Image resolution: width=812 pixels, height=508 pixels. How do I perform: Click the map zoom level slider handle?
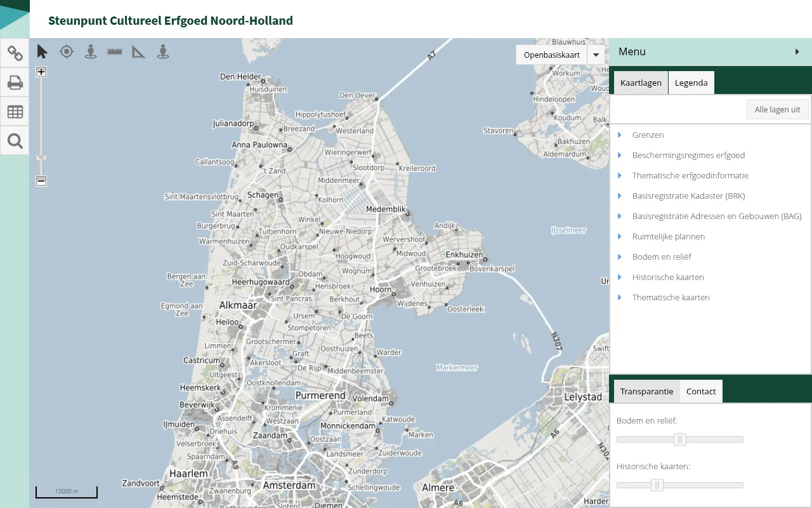41,157
